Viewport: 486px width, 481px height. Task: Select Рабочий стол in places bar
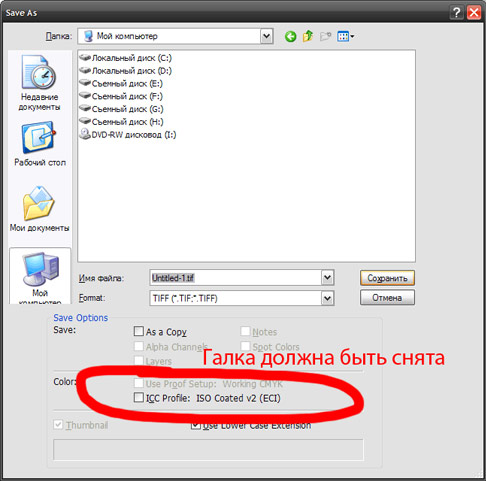[40, 144]
